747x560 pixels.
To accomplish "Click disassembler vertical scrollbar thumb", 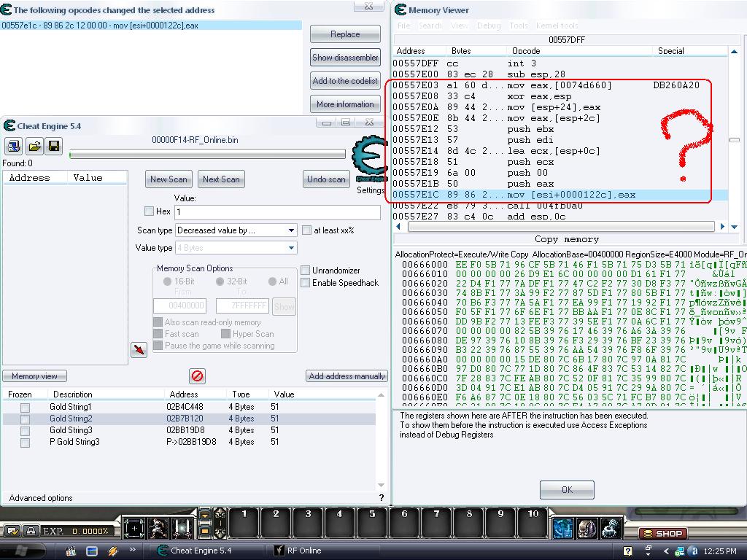I will click(x=734, y=140).
